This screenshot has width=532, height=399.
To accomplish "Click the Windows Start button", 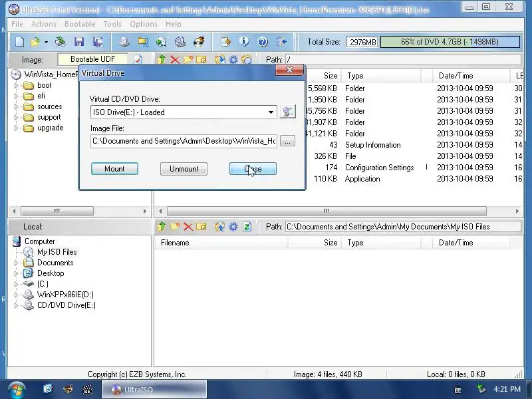I will (16, 389).
